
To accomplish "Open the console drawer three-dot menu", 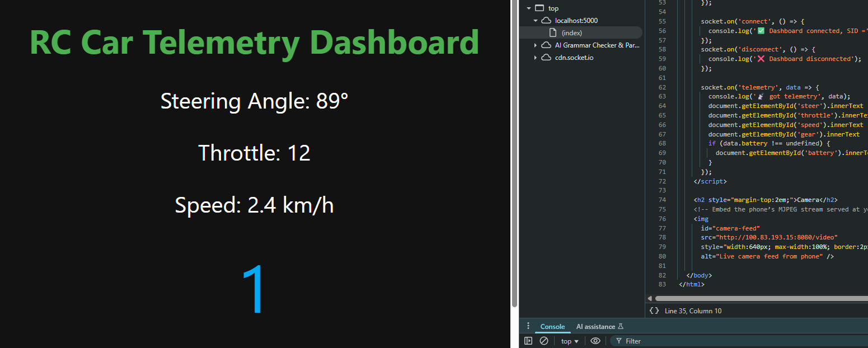I will (528, 326).
